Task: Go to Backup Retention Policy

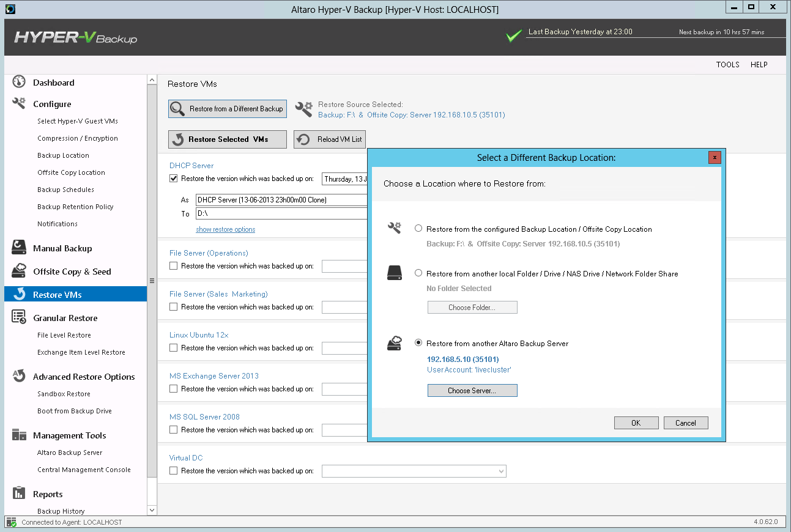Action: [x=75, y=207]
